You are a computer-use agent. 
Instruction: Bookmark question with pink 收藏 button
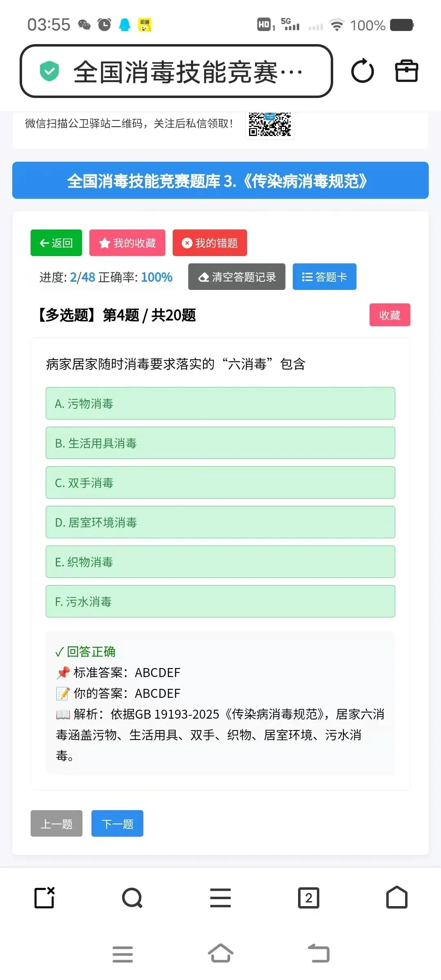pos(390,315)
